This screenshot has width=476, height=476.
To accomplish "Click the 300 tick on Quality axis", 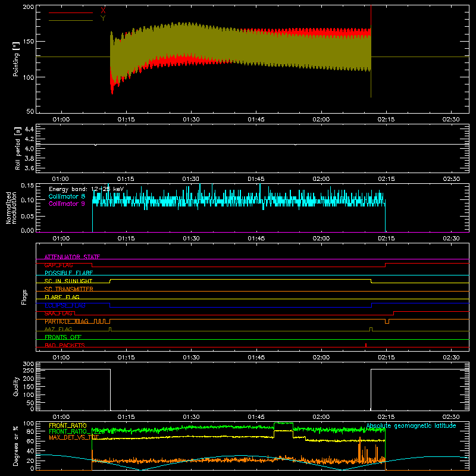I will pos(28,364).
